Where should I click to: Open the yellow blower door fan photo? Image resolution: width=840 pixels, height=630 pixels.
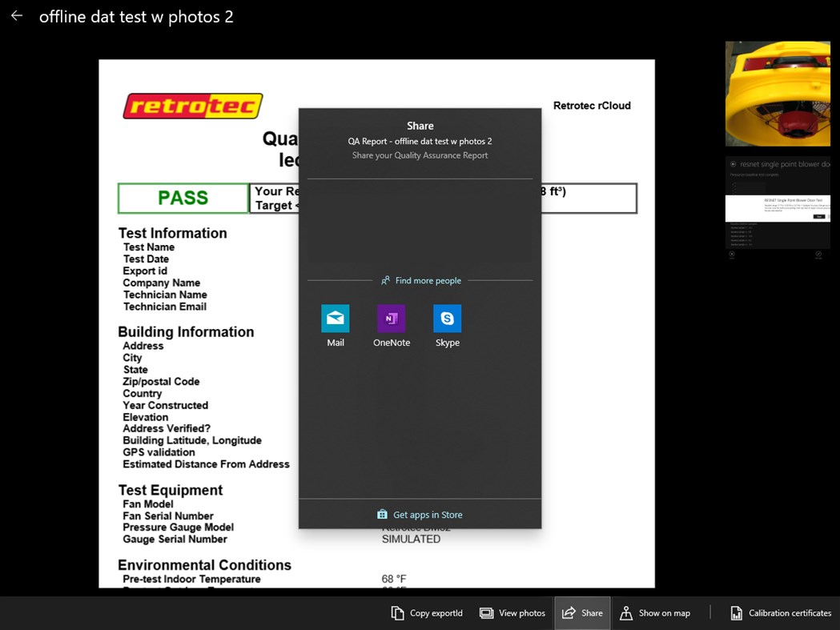778,93
